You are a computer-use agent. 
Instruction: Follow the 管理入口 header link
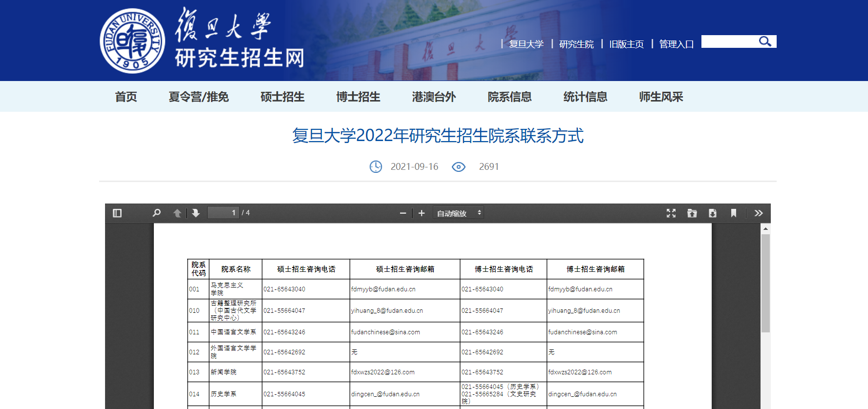click(x=677, y=44)
